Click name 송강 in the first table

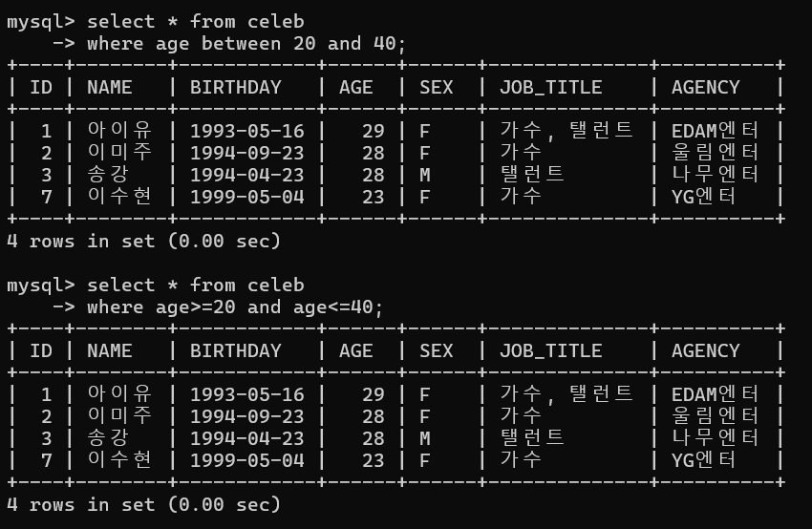pos(108,175)
